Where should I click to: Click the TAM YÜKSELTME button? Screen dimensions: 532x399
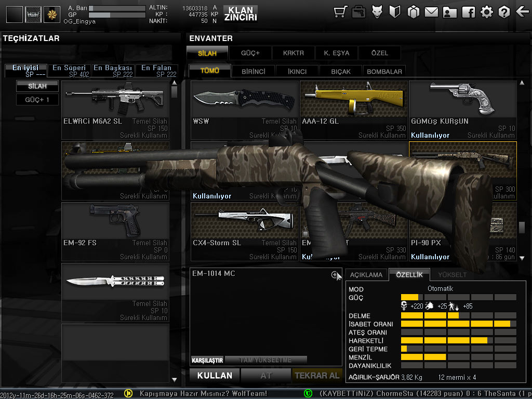[x=265, y=361]
